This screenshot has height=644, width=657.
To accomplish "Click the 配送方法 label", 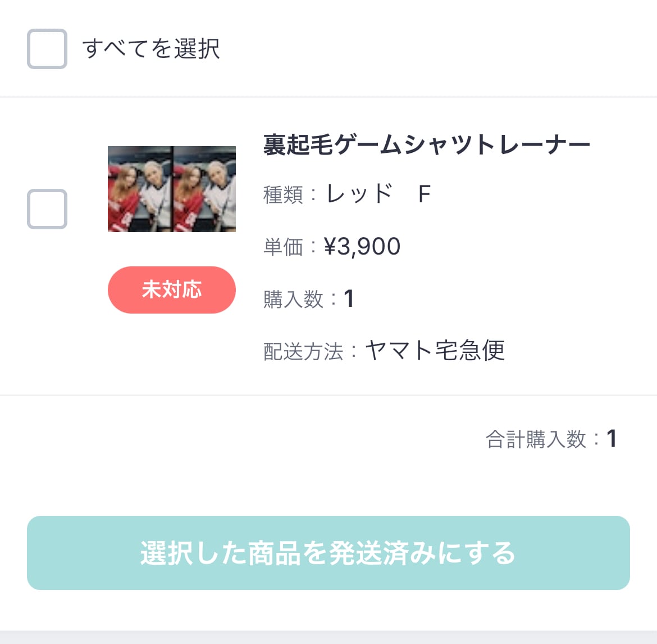I will click(x=303, y=352).
